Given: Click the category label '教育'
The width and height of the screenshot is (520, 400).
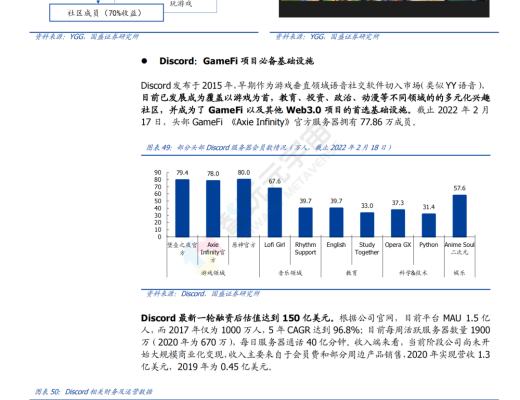Looking at the screenshot, I should click(x=352, y=273).
